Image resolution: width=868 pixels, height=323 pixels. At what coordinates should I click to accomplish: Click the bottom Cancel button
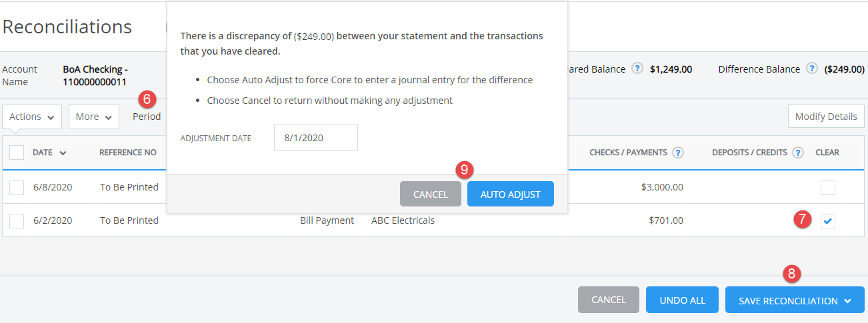pyautogui.click(x=609, y=300)
